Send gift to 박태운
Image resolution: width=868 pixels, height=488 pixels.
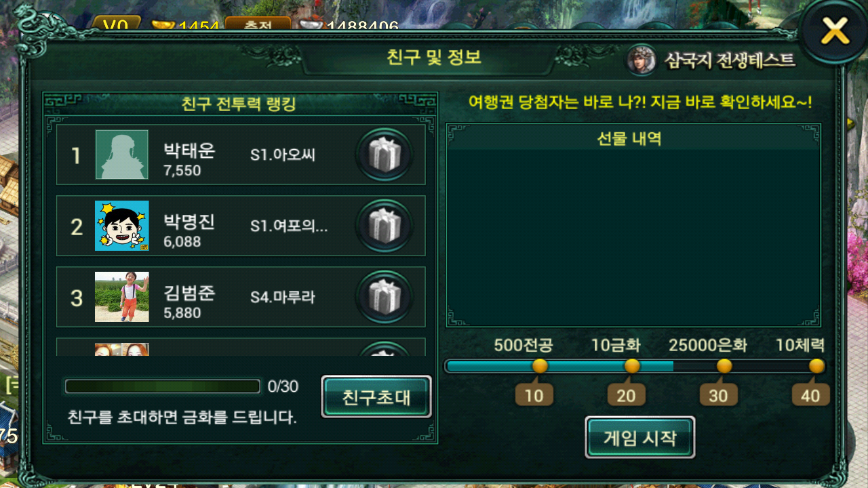384,155
